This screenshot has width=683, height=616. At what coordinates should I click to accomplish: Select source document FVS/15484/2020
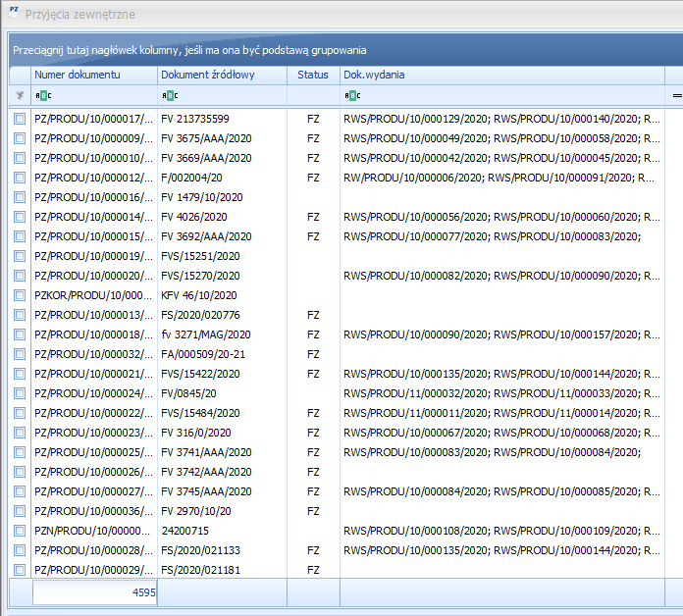point(200,413)
